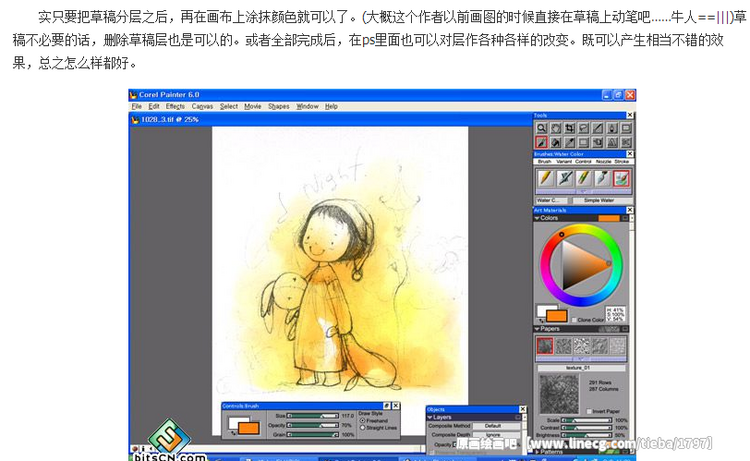Screen dimensions: 750x461
Task: Open the Movie menu
Action: click(253, 106)
